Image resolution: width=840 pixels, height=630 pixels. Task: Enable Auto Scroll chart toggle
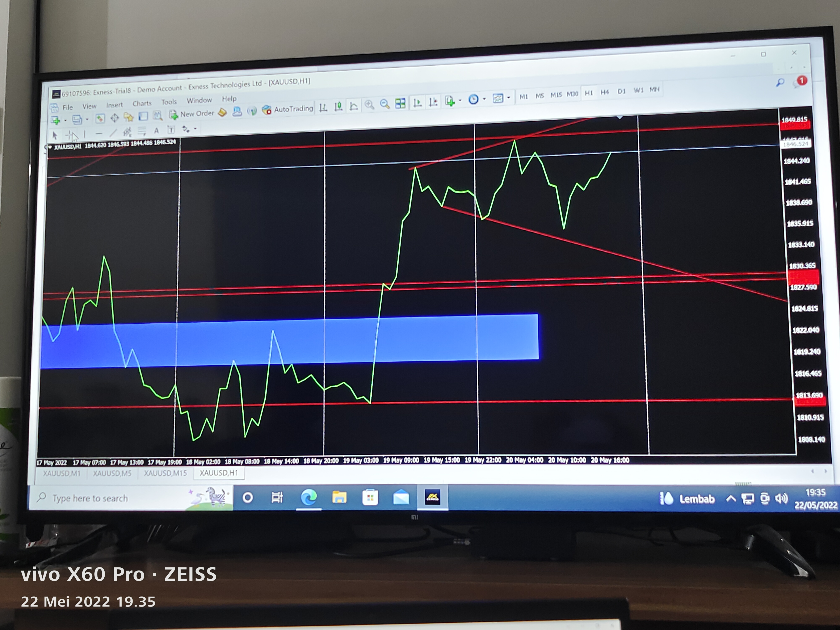tap(417, 102)
